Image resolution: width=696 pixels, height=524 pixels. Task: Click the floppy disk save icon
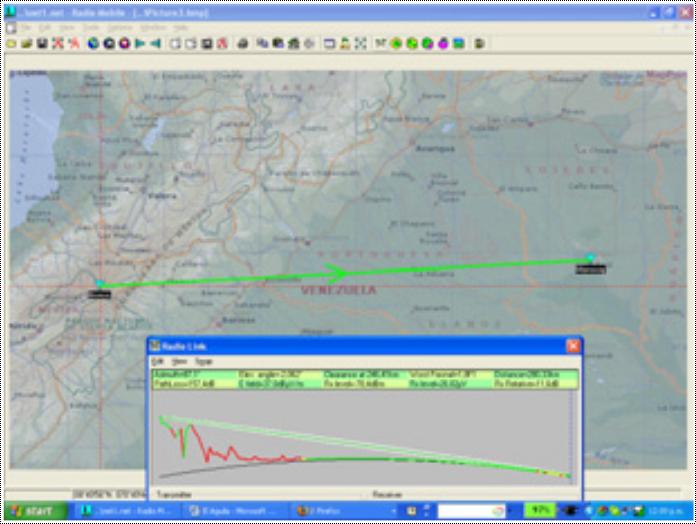click(42, 44)
